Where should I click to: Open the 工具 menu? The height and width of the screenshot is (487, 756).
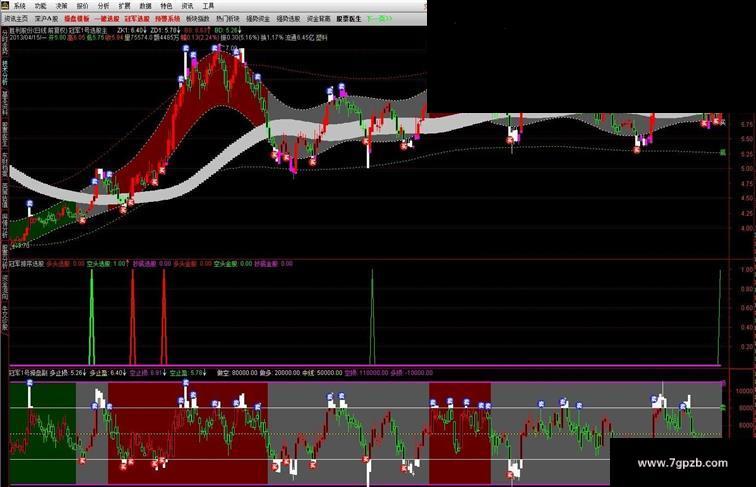click(208, 6)
